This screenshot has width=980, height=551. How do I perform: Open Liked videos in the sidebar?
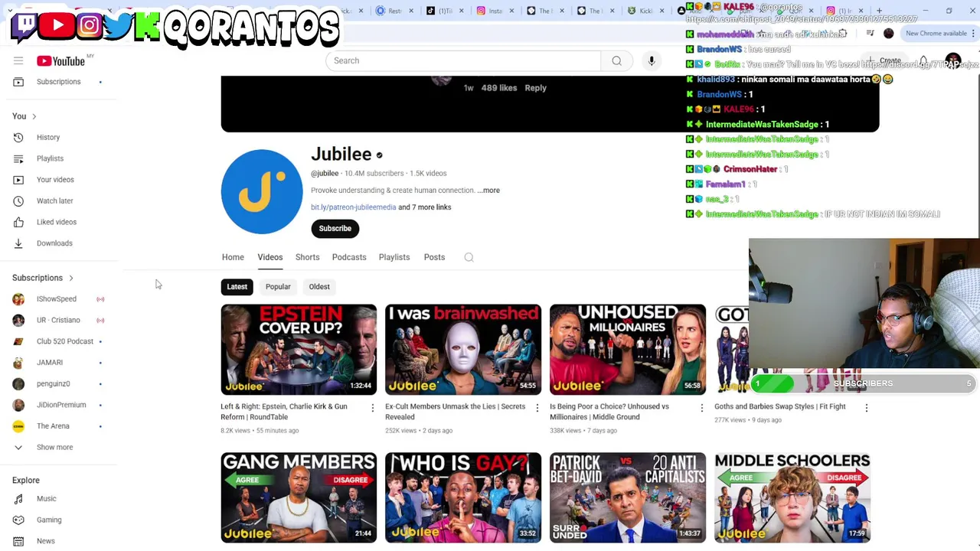click(x=58, y=222)
